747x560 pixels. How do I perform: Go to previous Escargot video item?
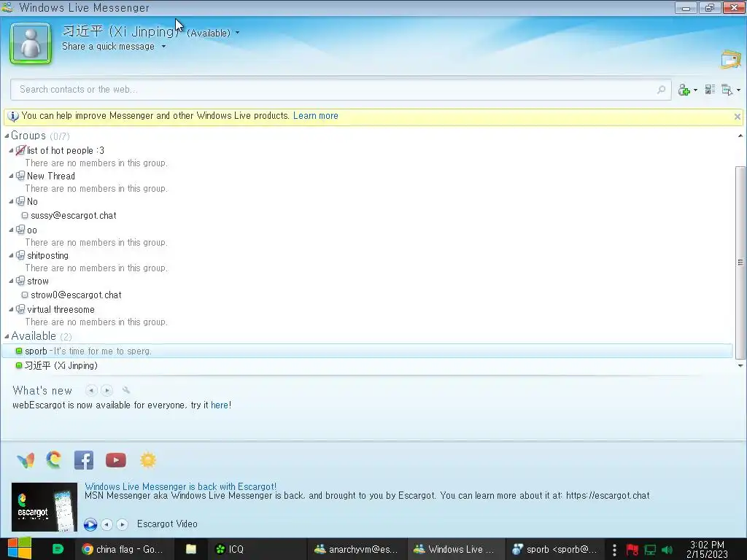[107, 524]
